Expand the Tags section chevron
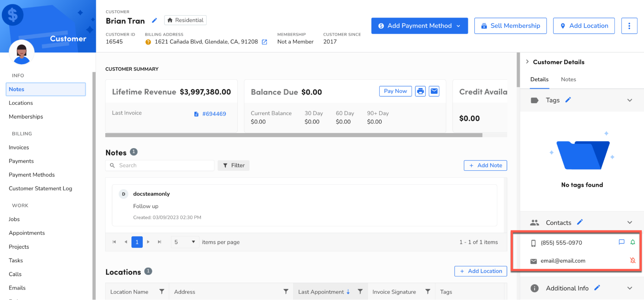 [x=630, y=100]
